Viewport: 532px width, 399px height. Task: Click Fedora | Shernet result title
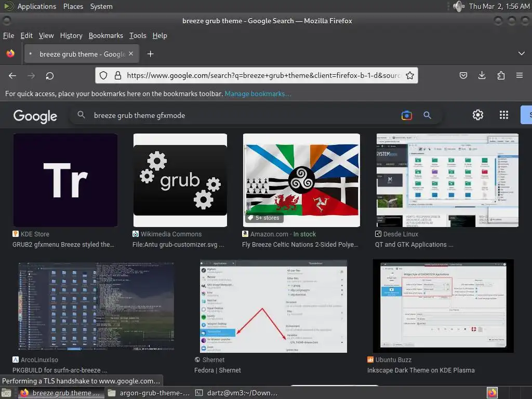[x=218, y=370]
